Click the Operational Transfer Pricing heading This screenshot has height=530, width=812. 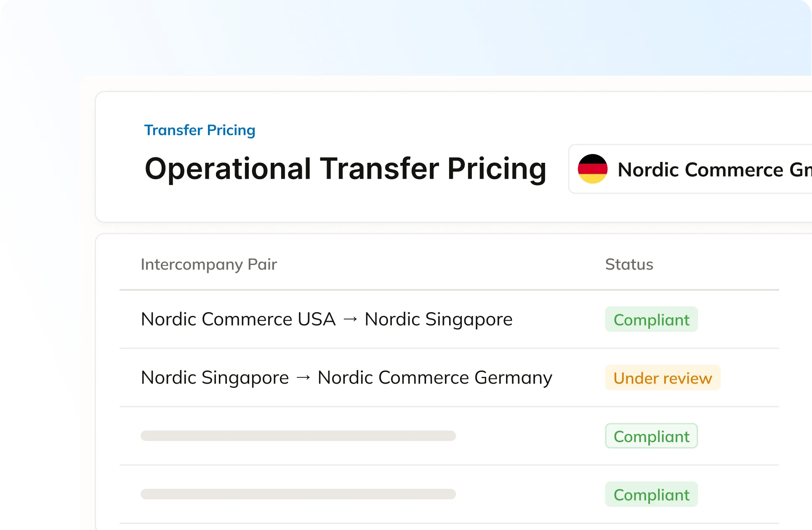click(345, 169)
